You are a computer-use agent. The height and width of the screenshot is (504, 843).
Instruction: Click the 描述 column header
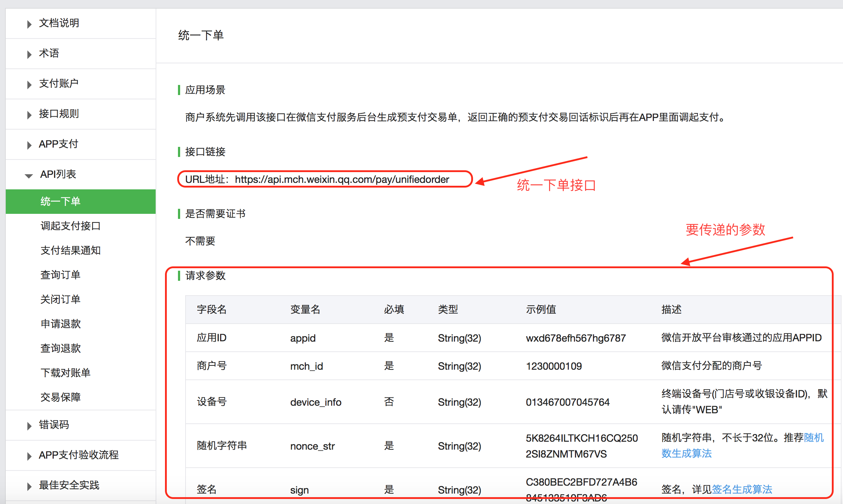(x=672, y=310)
